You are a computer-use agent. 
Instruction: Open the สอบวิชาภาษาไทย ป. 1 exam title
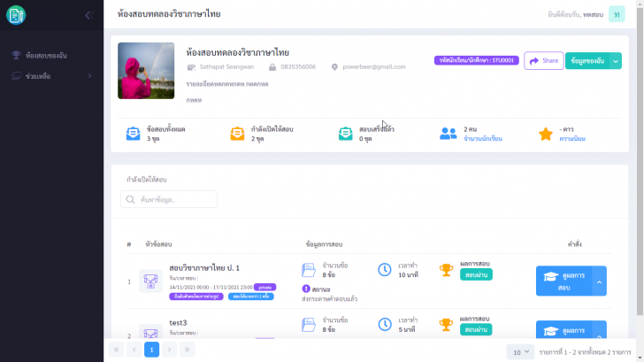(x=204, y=268)
